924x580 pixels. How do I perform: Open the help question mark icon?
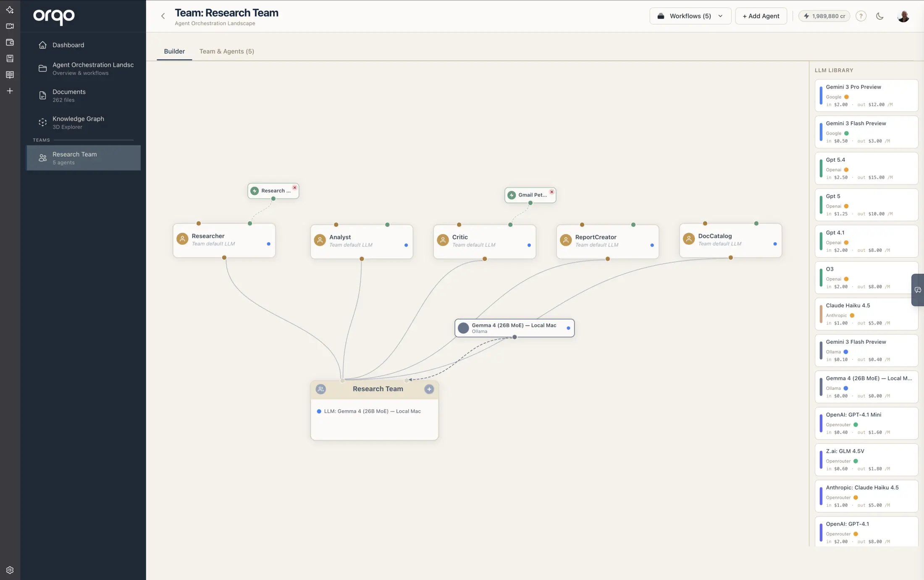861,16
